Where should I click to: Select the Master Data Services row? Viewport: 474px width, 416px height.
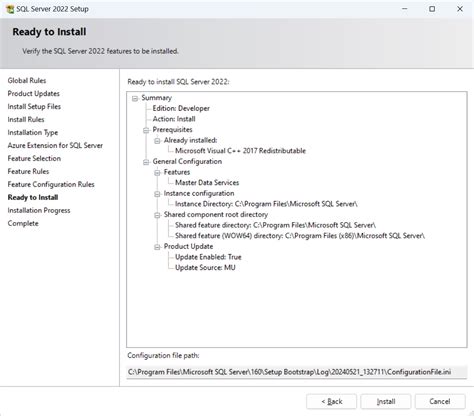point(207,183)
